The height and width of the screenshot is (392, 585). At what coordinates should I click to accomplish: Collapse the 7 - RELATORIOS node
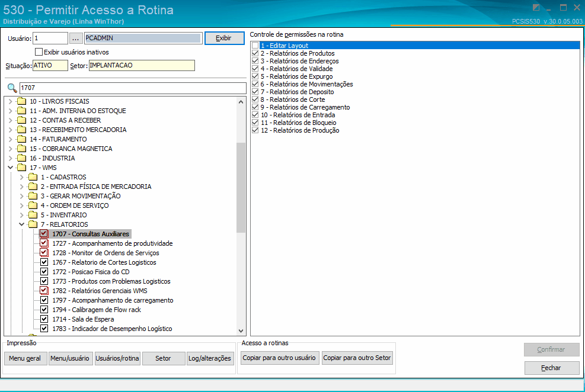(x=22, y=224)
